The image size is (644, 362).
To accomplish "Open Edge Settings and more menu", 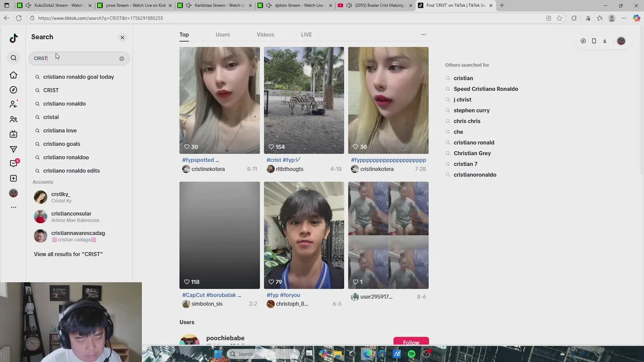I will point(624,18).
